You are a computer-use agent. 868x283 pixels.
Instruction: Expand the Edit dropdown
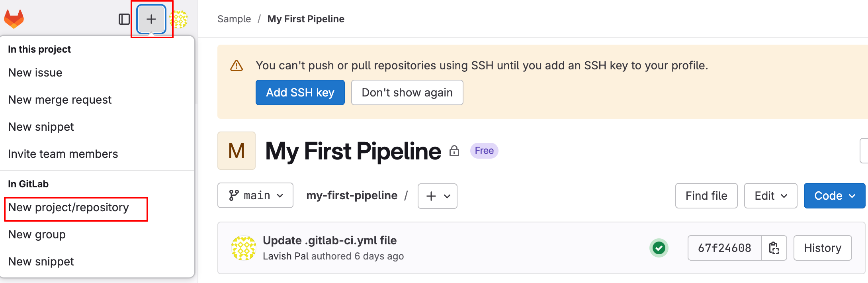pyautogui.click(x=770, y=195)
